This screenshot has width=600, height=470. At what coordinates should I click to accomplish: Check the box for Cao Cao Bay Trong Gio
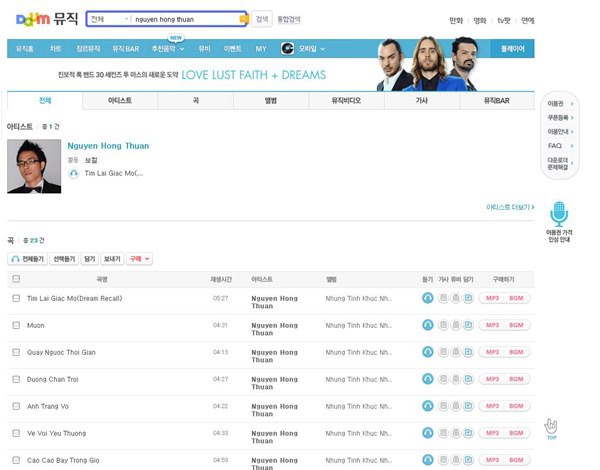coord(16,460)
